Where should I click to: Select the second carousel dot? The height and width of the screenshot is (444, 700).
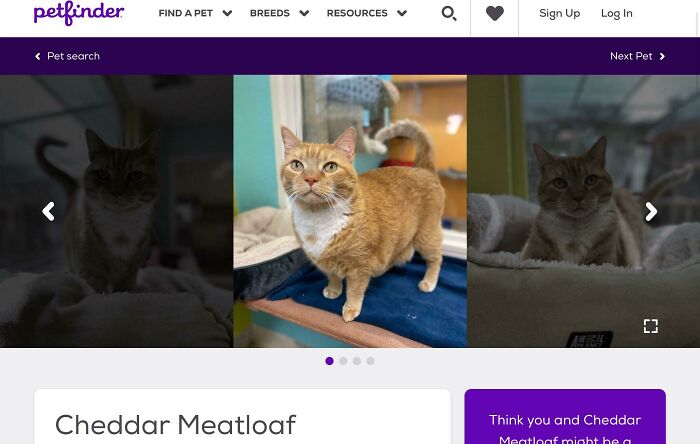(343, 361)
